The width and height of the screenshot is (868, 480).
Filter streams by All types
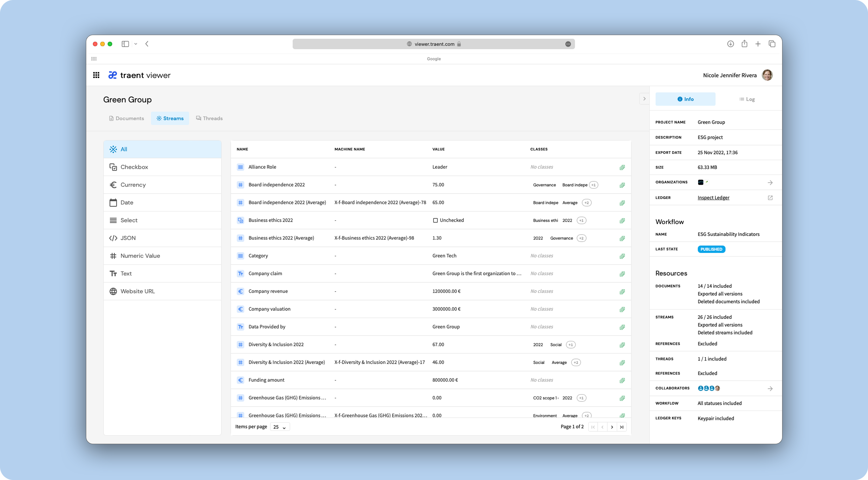coord(162,149)
